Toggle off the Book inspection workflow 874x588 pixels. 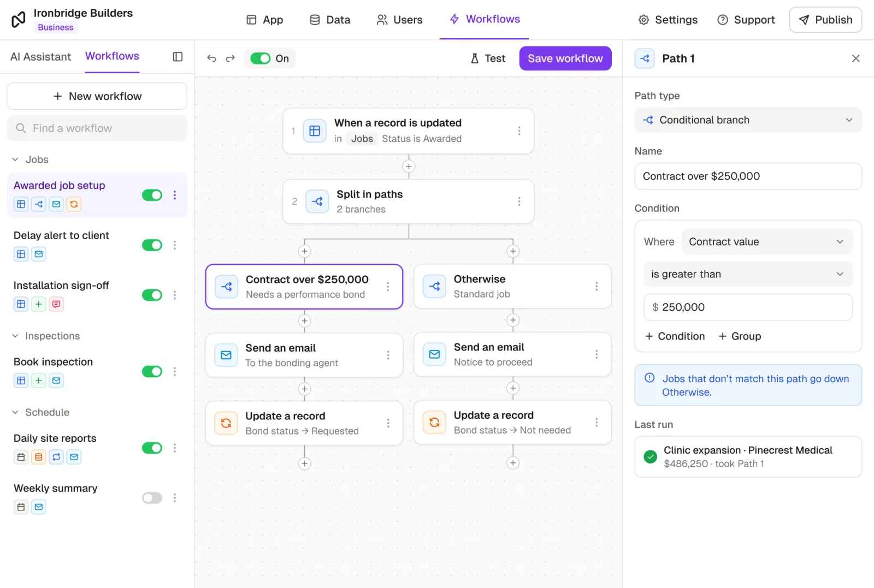click(x=152, y=371)
